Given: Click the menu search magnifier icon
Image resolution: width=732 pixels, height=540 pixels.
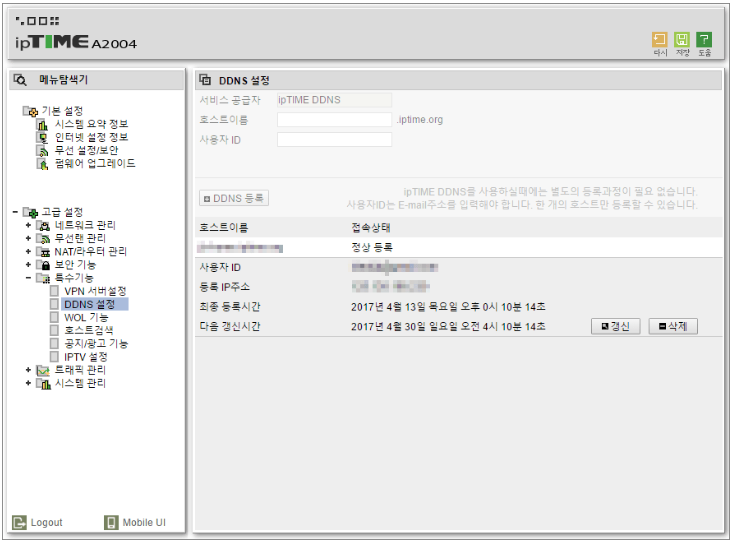Looking at the screenshot, I should (x=20, y=80).
